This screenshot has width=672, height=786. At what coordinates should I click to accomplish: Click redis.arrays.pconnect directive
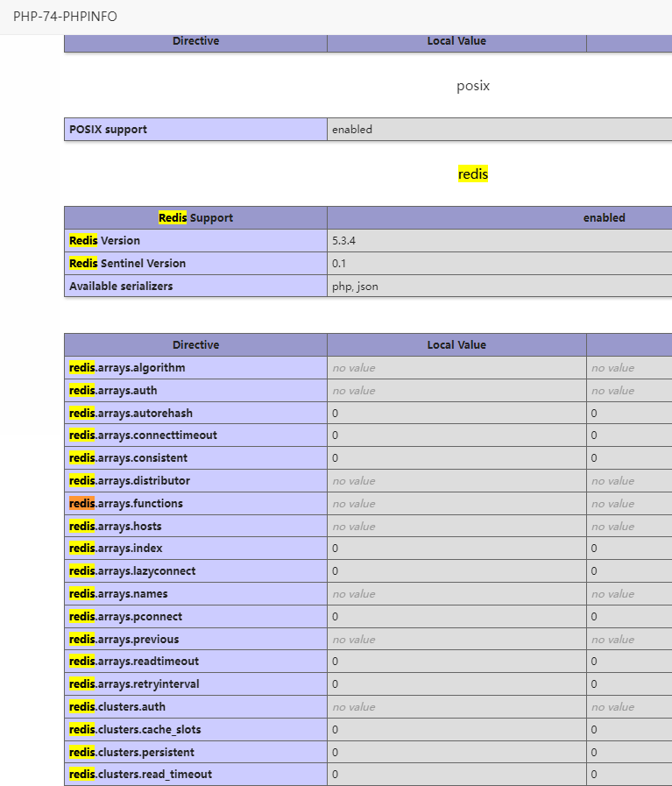pyautogui.click(x=126, y=617)
